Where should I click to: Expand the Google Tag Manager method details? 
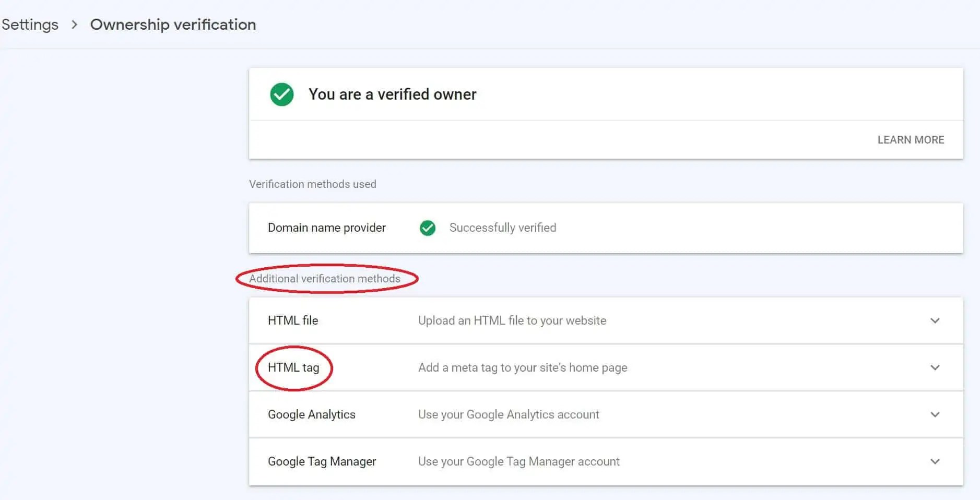coord(935,461)
